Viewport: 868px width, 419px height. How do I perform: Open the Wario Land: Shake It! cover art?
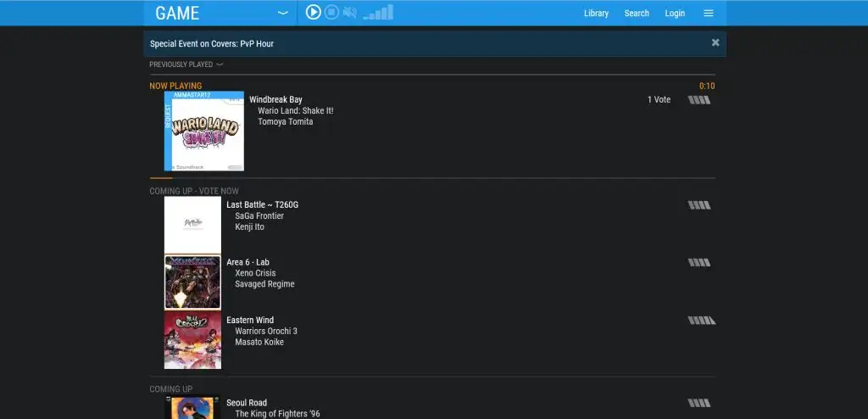tap(204, 131)
